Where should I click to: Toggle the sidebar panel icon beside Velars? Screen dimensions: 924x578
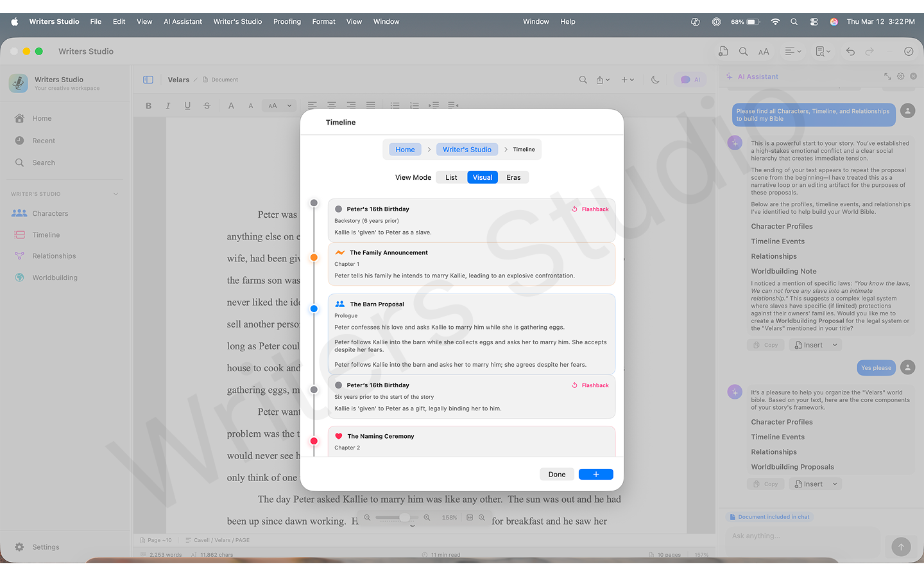click(148, 80)
